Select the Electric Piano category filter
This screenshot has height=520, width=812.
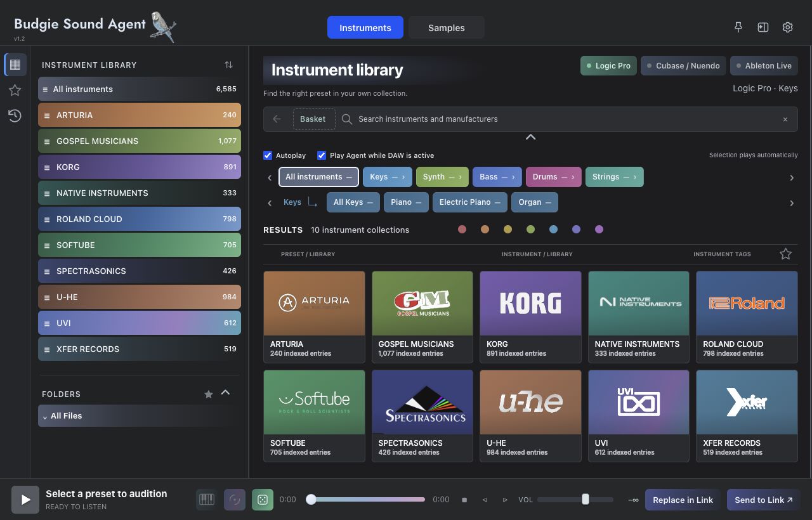pos(470,202)
